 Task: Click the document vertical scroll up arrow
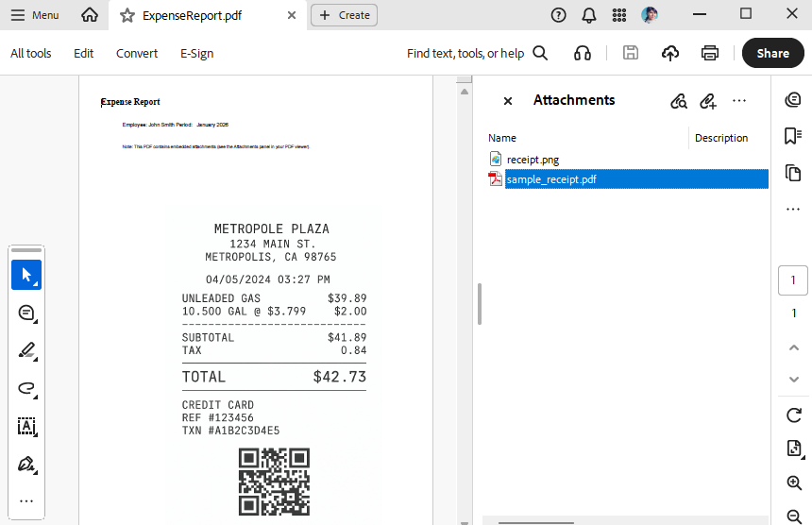coord(465,92)
